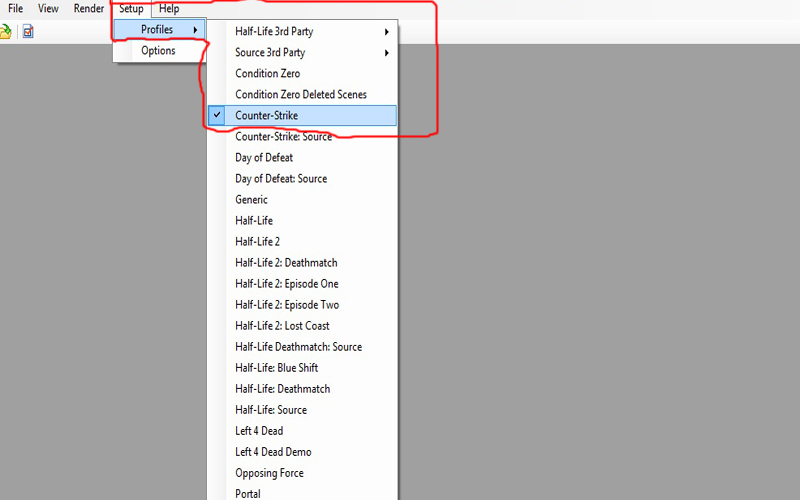Pick the Condition Zero profile
The height and width of the screenshot is (500, 800).
click(x=302, y=73)
